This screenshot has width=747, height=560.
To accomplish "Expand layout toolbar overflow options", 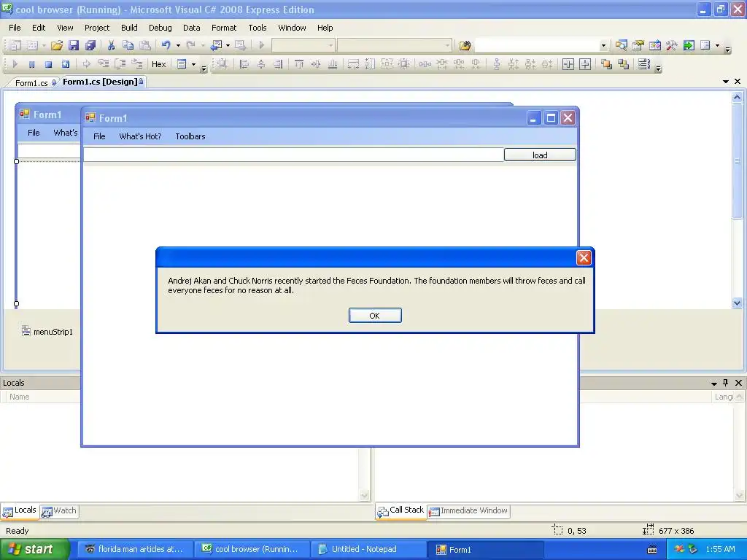I will point(659,69).
